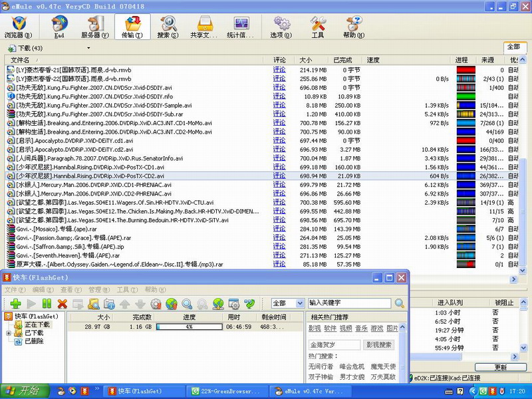Click the folder info properties icon in FlashGet
This screenshot has width=532, height=399.
click(x=109, y=303)
